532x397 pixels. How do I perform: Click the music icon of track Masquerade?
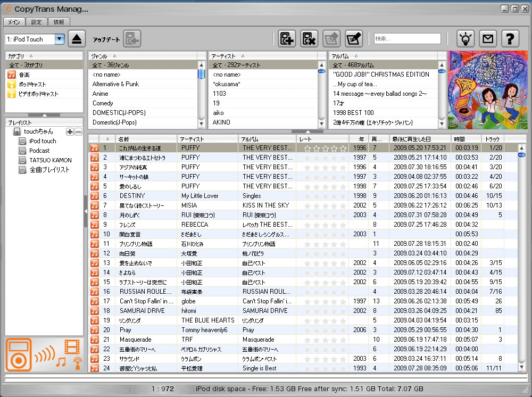pyautogui.click(x=94, y=340)
